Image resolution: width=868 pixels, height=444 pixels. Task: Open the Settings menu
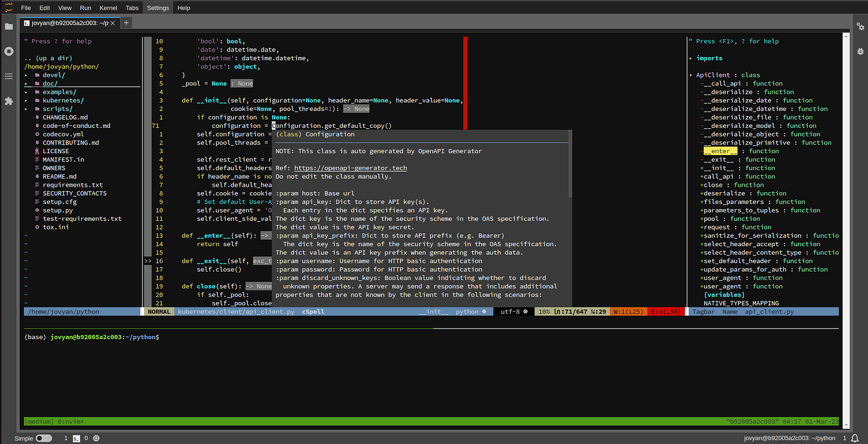point(157,8)
